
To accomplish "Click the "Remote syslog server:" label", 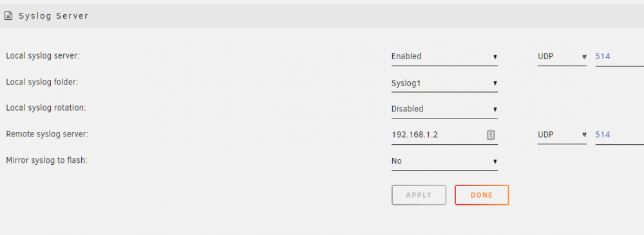I will pyautogui.click(x=47, y=134).
